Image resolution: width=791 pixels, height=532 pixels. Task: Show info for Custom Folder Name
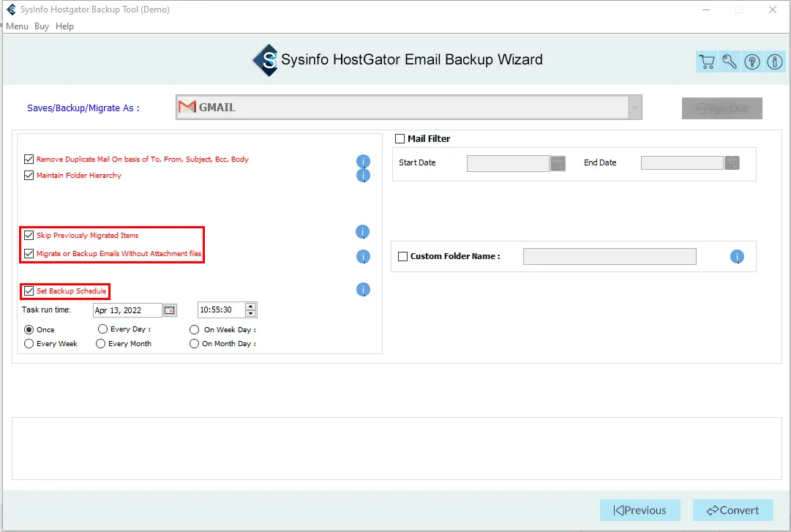[737, 257]
